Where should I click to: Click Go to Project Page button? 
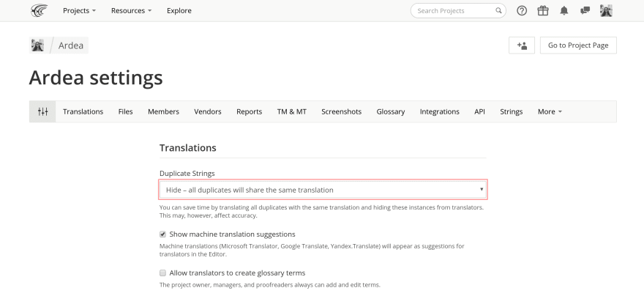click(x=578, y=45)
